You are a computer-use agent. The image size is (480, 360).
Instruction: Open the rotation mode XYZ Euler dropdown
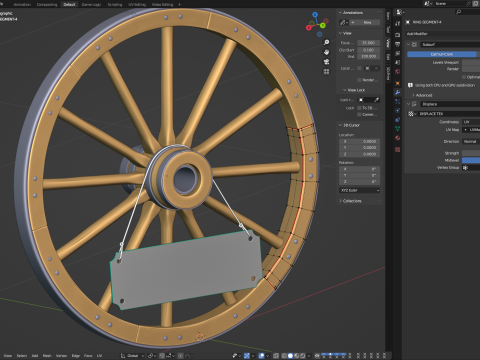coord(359,190)
